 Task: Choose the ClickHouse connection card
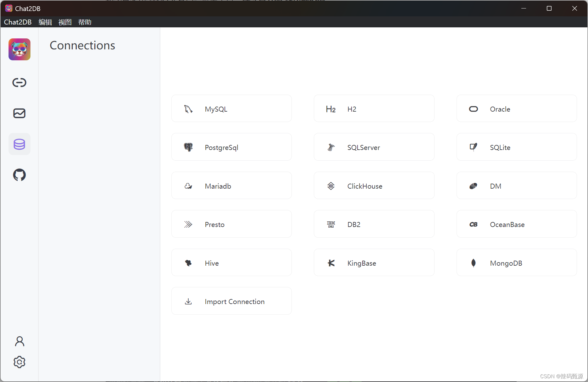click(x=374, y=185)
